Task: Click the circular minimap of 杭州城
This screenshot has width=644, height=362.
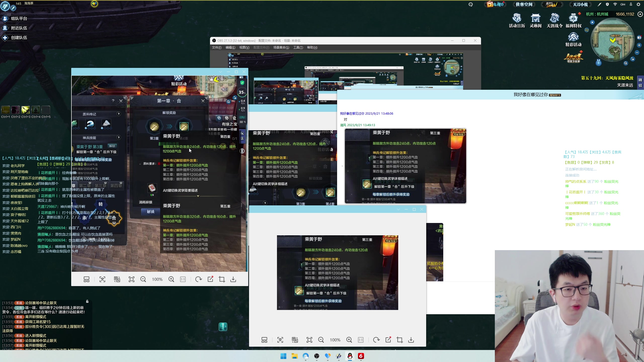Action: [613, 40]
